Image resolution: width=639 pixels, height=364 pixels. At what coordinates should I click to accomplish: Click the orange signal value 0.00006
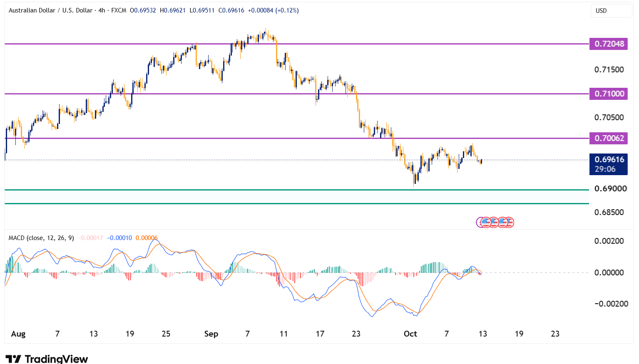(x=147, y=238)
